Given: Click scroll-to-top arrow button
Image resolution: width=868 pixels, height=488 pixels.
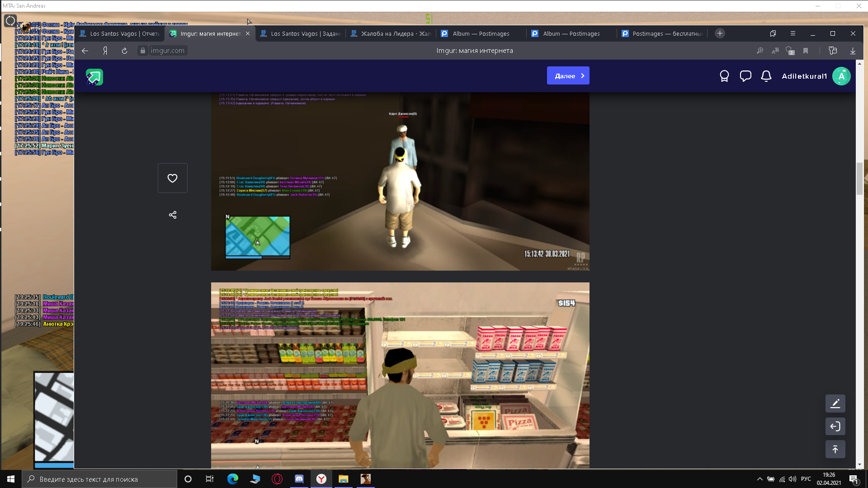Looking at the screenshot, I should (835, 449).
